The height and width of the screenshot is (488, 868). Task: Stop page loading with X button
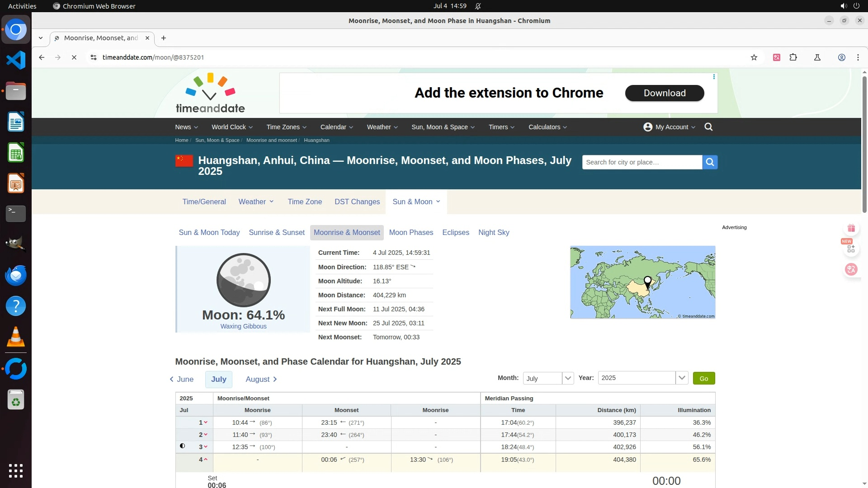[74, 57]
